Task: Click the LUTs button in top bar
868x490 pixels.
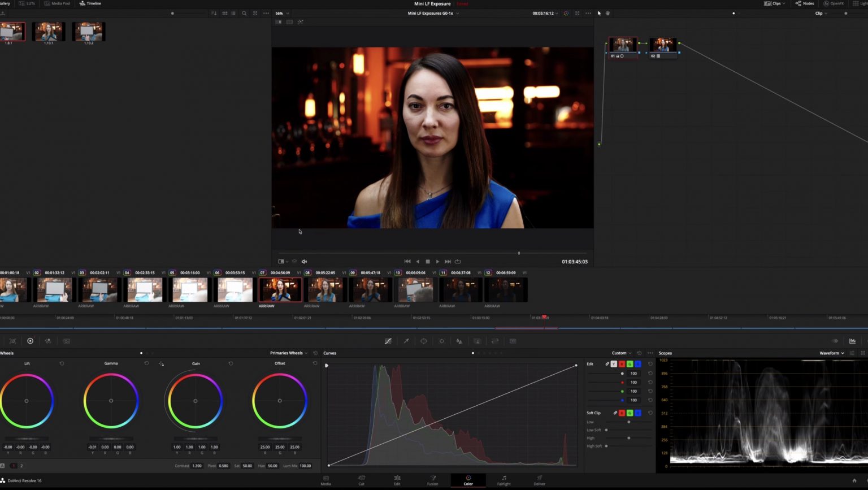Action: tap(27, 3)
